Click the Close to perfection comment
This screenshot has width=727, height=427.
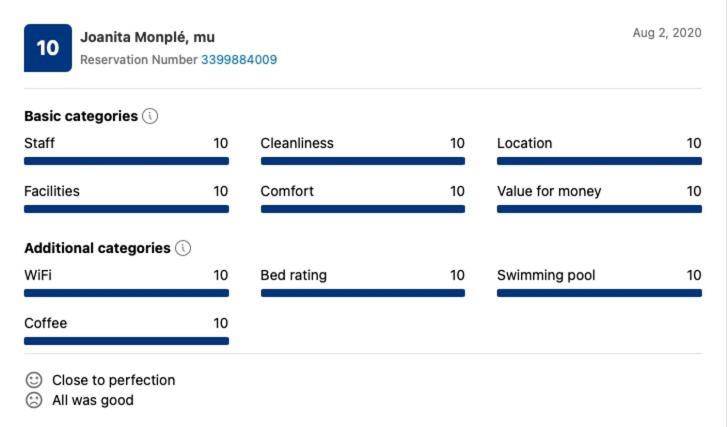click(114, 380)
